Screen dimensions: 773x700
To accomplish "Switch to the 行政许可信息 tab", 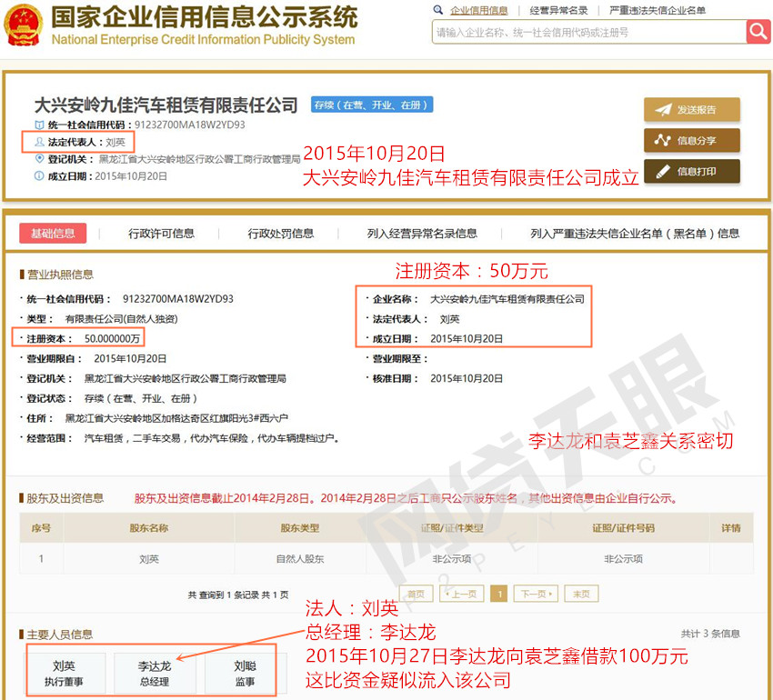I will [161, 233].
